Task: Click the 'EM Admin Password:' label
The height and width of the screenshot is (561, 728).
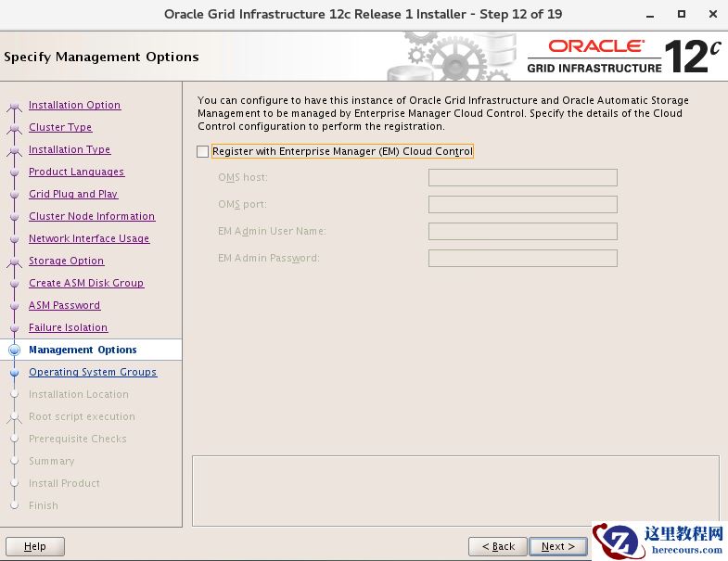Action: click(x=269, y=258)
